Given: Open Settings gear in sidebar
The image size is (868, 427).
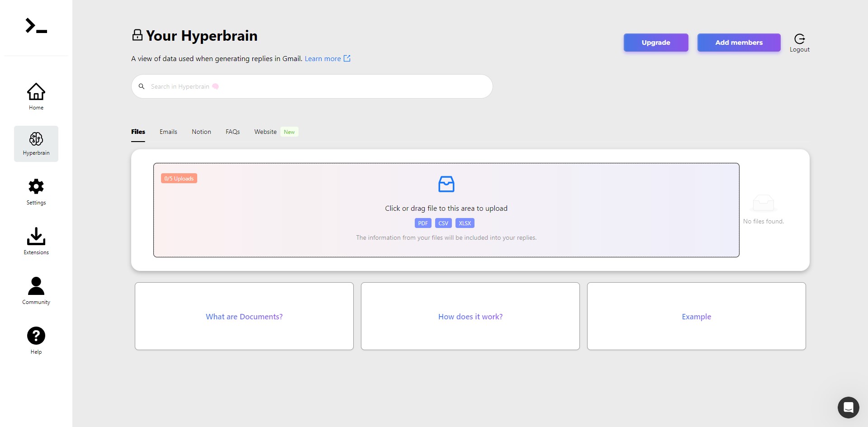Looking at the screenshot, I should pos(36,186).
